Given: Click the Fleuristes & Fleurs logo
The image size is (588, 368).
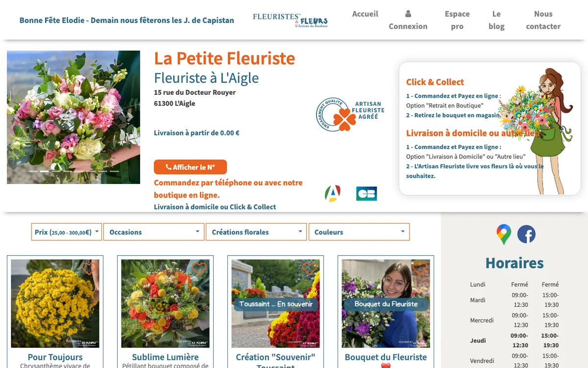Looking at the screenshot, I should [x=290, y=20].
